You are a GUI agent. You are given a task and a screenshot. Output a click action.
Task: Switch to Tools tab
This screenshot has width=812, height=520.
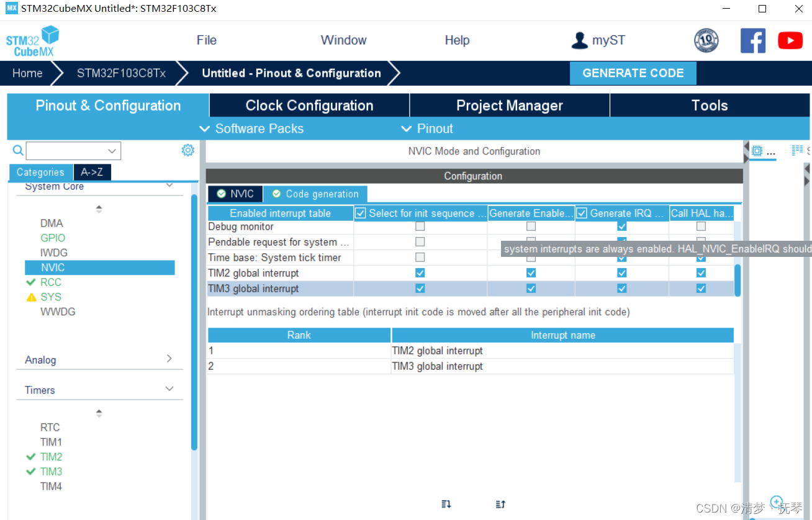[710, 105]
